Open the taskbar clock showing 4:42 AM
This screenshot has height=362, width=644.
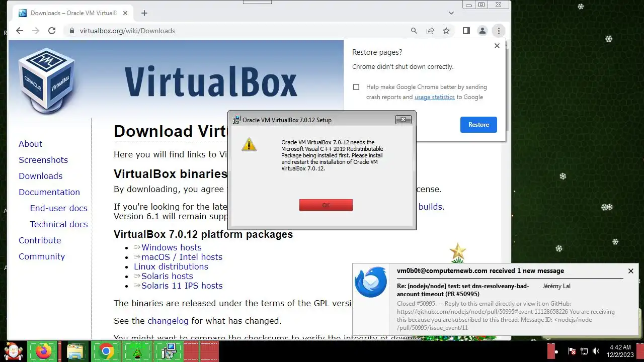620,351
